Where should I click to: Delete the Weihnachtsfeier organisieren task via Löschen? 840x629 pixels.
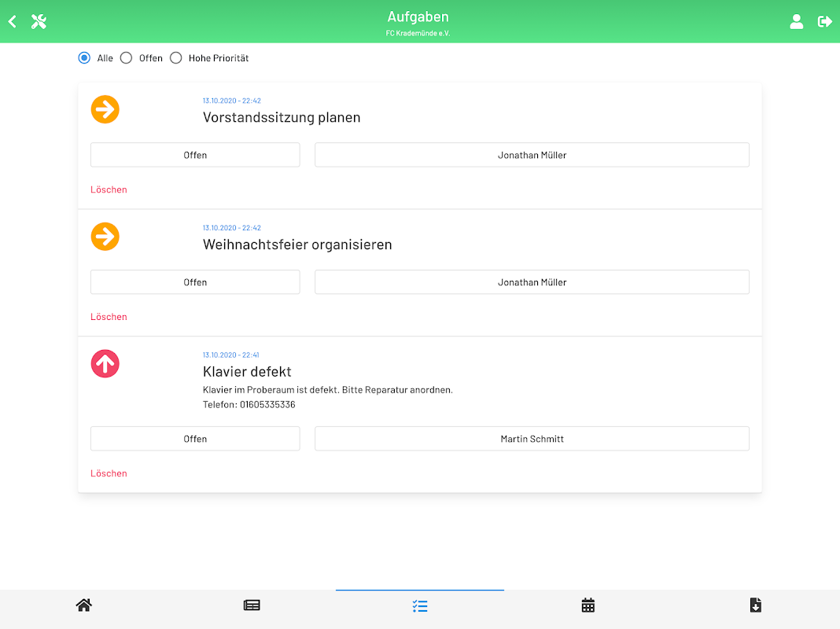point(109,317)
